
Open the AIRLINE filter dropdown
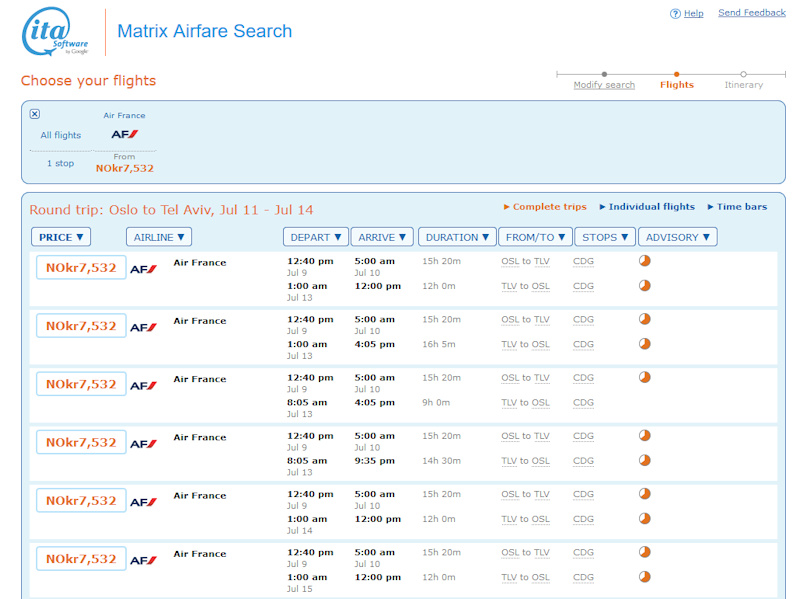click(x=159, y=237)
